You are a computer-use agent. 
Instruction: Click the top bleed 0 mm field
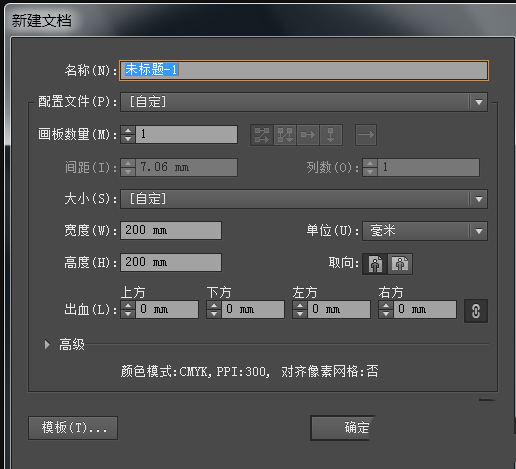[167, 310]
